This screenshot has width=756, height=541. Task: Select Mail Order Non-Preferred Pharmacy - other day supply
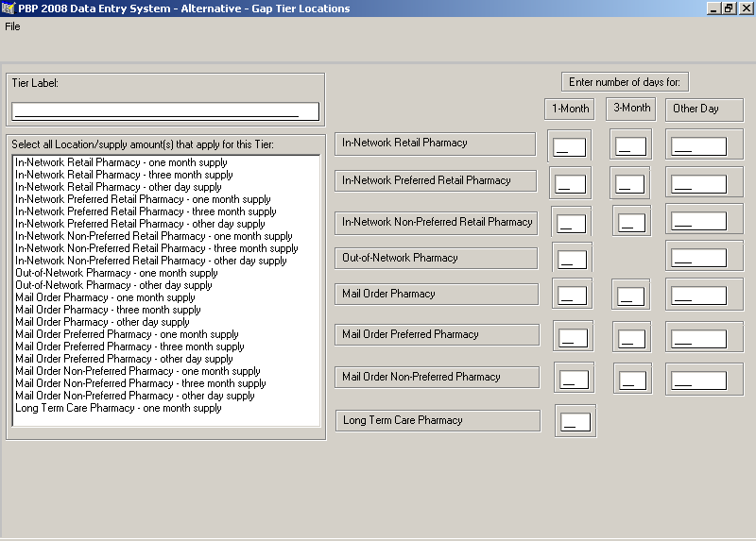[134, 396]
